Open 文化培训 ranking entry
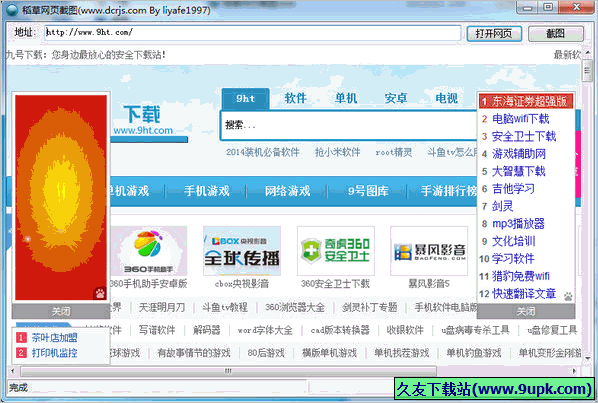The image size is (598, 403). [513, 242]
